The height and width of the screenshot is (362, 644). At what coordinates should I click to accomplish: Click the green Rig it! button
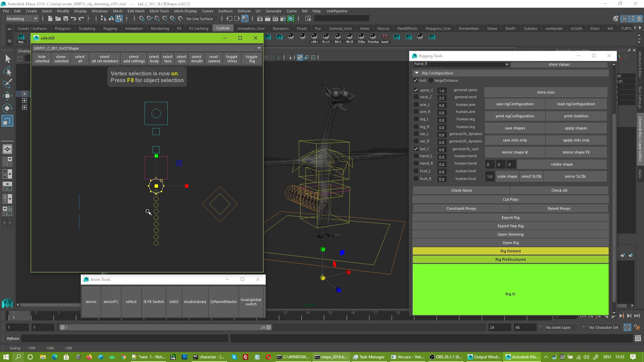(510, 290)
